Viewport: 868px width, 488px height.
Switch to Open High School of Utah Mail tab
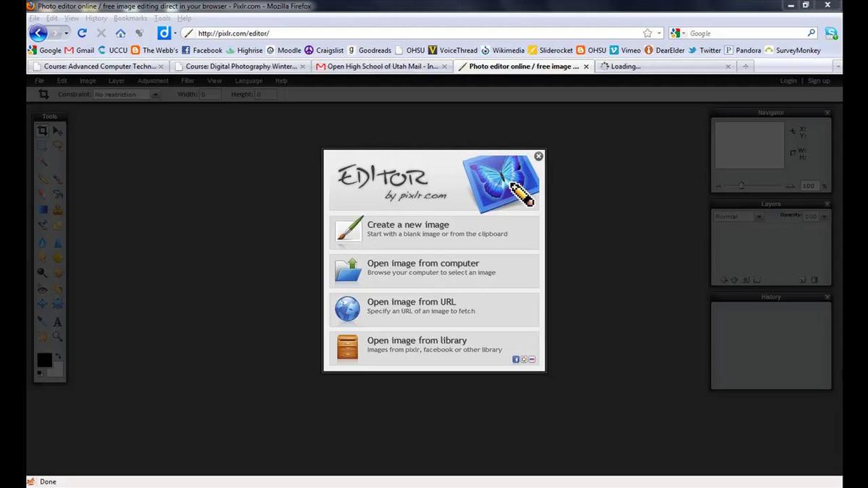tap(383, 66)
